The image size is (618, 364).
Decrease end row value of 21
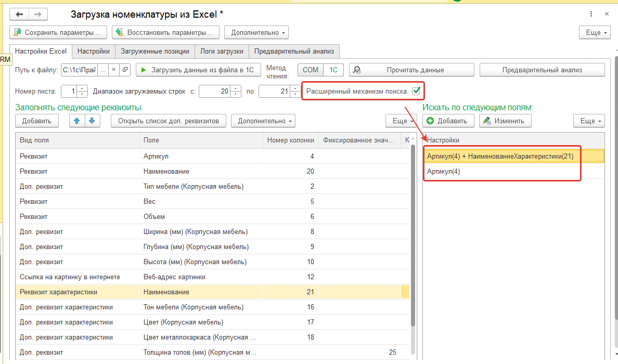point(295,95)
